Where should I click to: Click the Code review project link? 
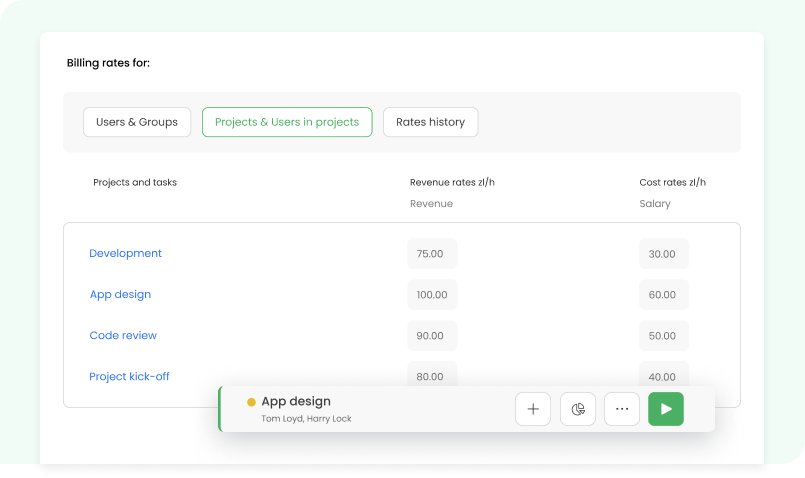coord(123,335)
